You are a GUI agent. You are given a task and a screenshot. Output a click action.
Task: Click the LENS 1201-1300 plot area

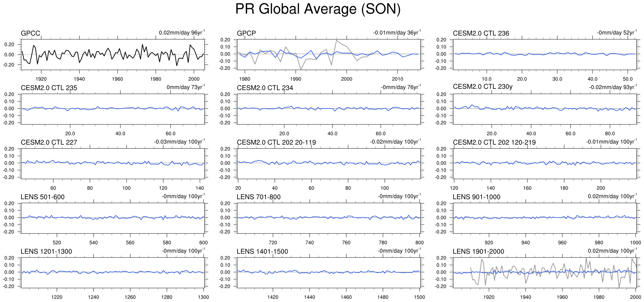(x=113, y=272)
